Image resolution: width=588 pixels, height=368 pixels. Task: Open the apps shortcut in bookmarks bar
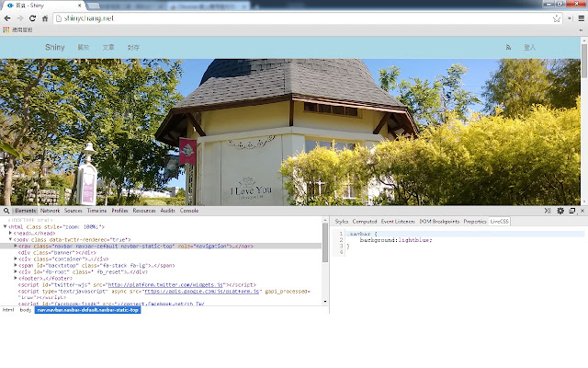coord(17,29)
